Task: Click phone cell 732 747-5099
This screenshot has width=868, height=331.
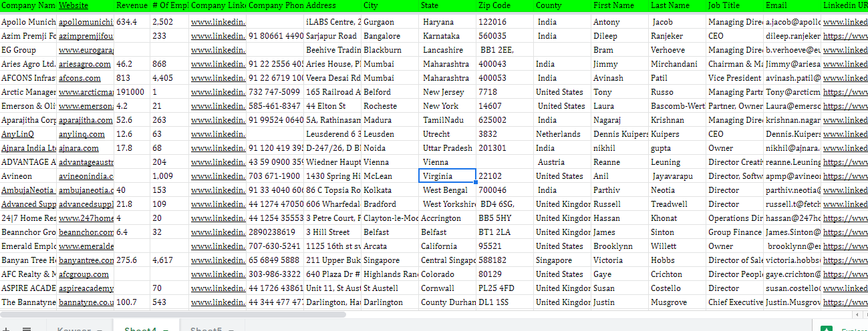Action: click(275, 92)
